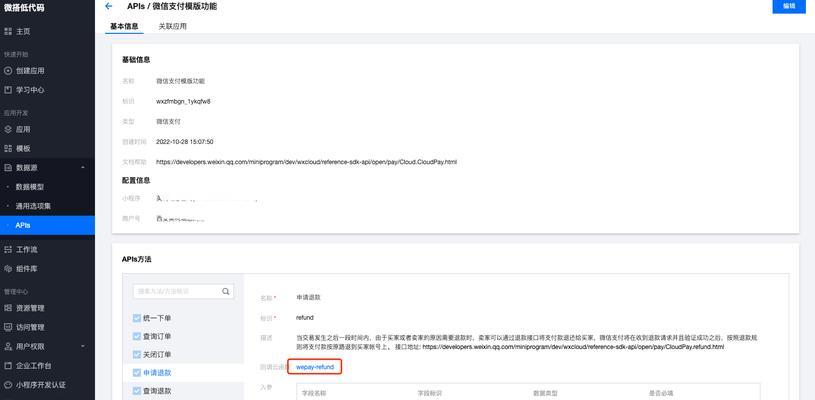Select the 申请退款 method row
Screen dimensions: 815x400
(x=183, y=372)
